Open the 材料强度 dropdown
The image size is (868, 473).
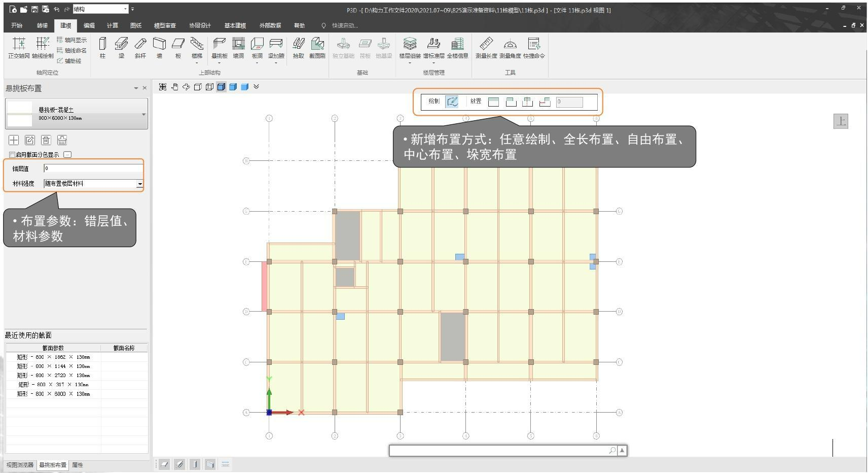pos(139,184)
